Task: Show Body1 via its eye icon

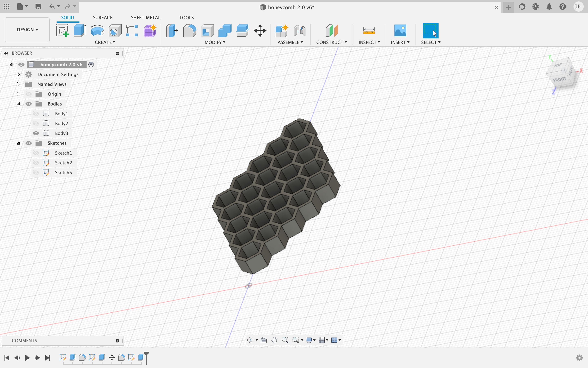Action: coord(36,114)
